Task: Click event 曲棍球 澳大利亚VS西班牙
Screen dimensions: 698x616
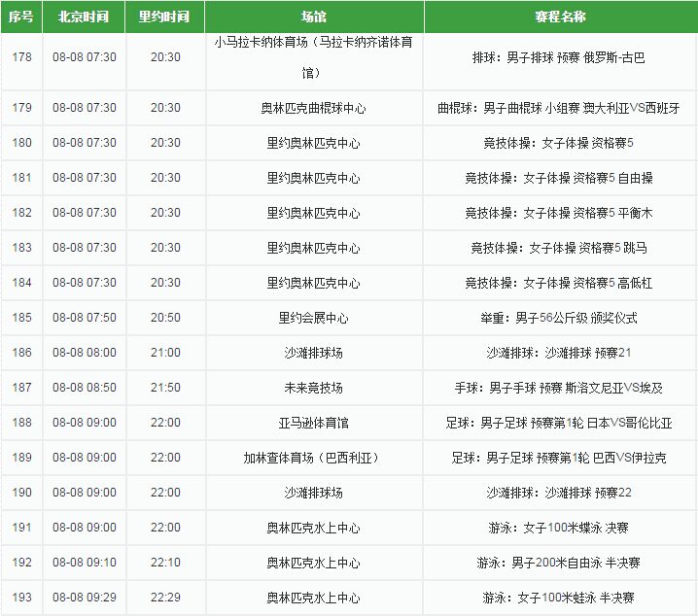Action: [559, 108]
